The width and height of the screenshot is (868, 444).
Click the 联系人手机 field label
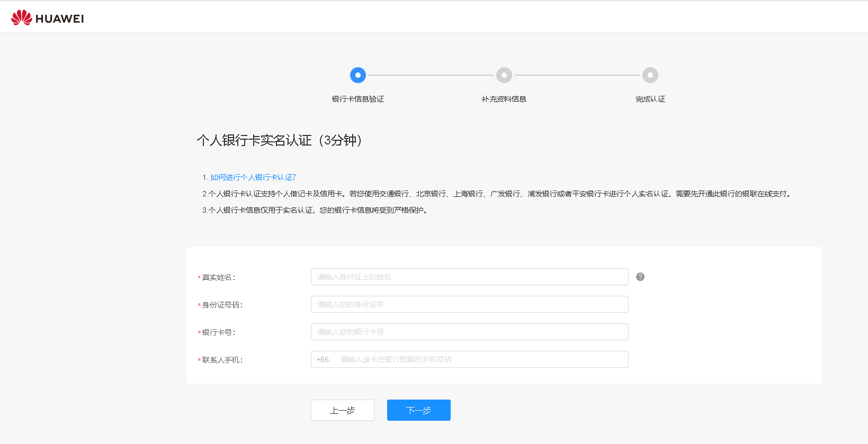(x=220, y=360)
